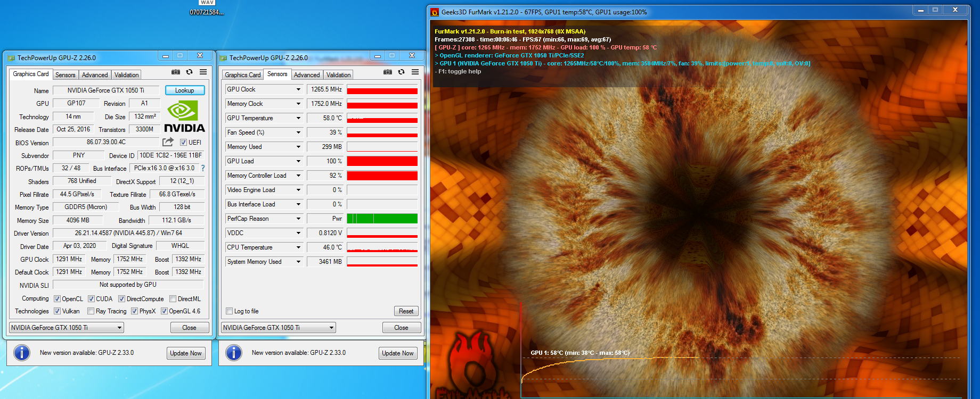Click the VDDC value 0.8120 V

point(325,233)
